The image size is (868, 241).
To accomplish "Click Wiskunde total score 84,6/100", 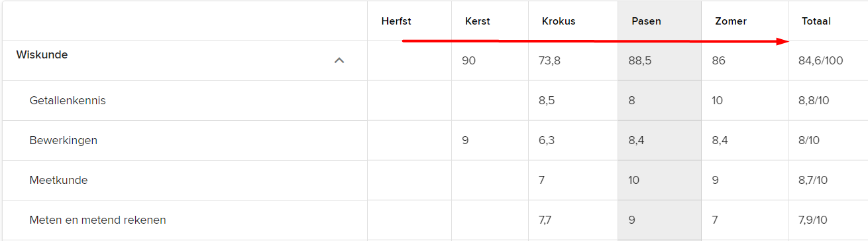I will (821, 61).
